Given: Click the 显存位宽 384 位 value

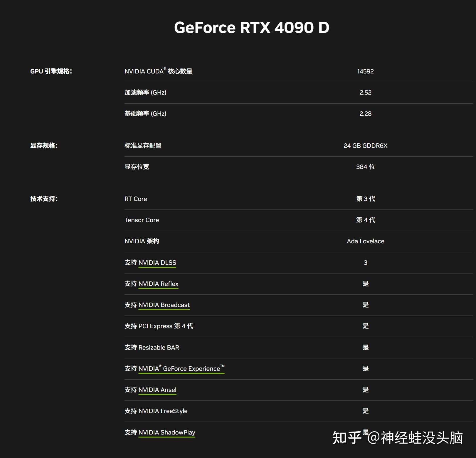Looking at the screenshot, I should [x=366, y=166].
